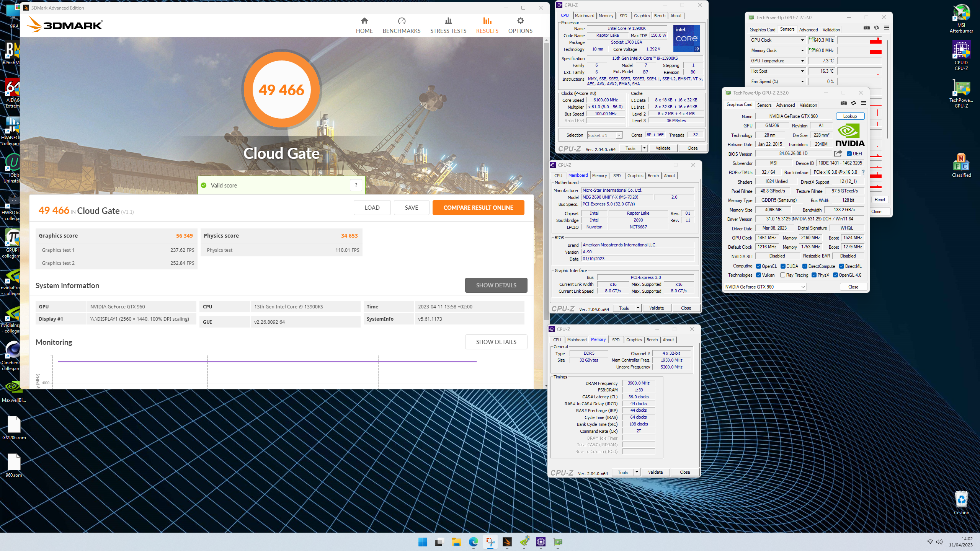Open the 3DMark Home section

click(x=364, y=25)
